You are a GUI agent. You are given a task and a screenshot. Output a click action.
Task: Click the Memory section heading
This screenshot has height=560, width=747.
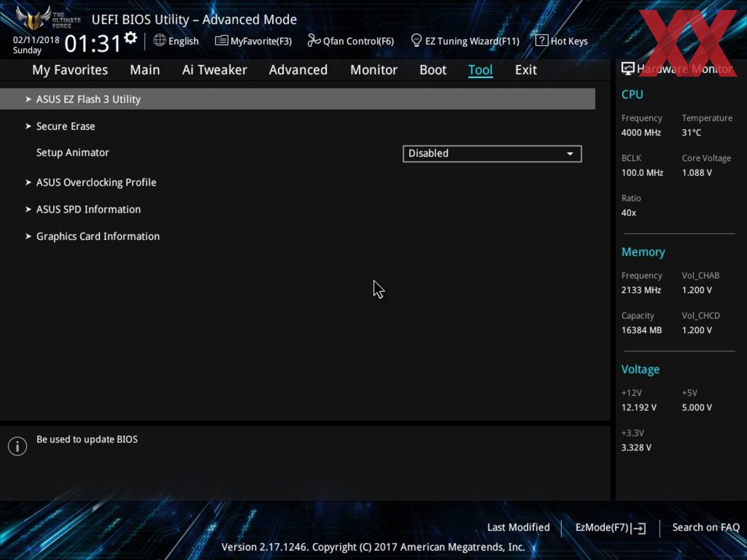click(643, 252)
